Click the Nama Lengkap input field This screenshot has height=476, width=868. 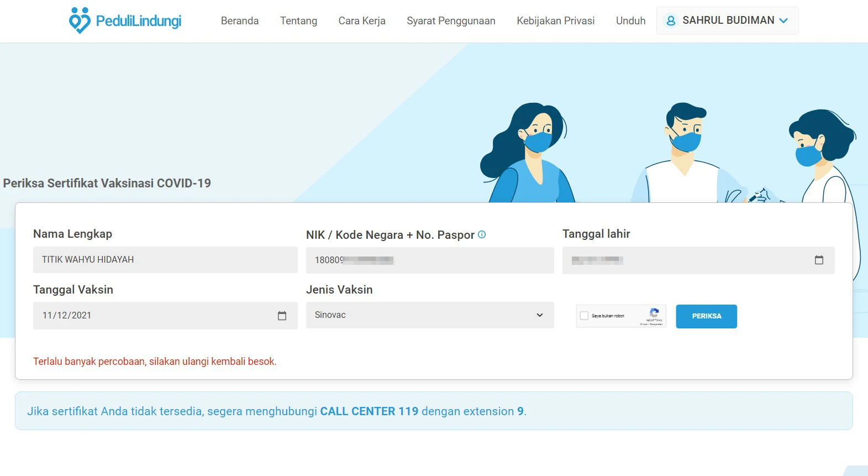(x=165, y=260)
